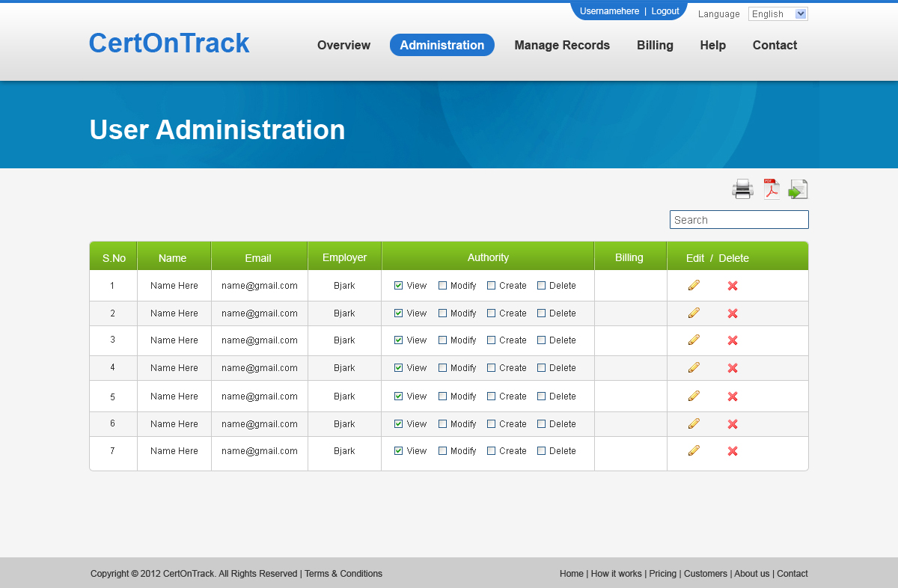Click the Logout link

(665, 11)
